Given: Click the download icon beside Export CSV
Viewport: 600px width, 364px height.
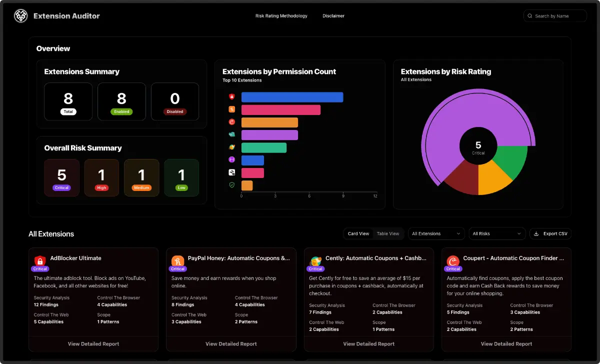Looking at the screenshot, I should pyautogui.click(x=536, y=233).
